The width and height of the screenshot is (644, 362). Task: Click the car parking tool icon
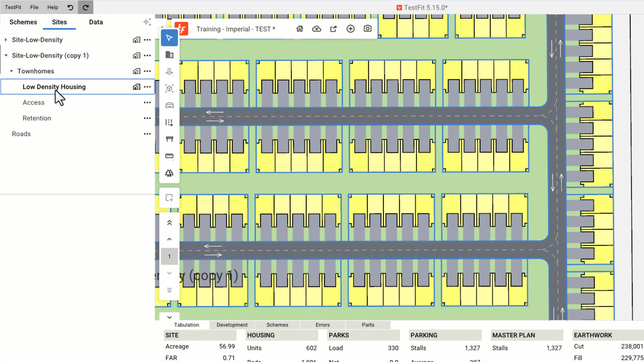[169, 106]
